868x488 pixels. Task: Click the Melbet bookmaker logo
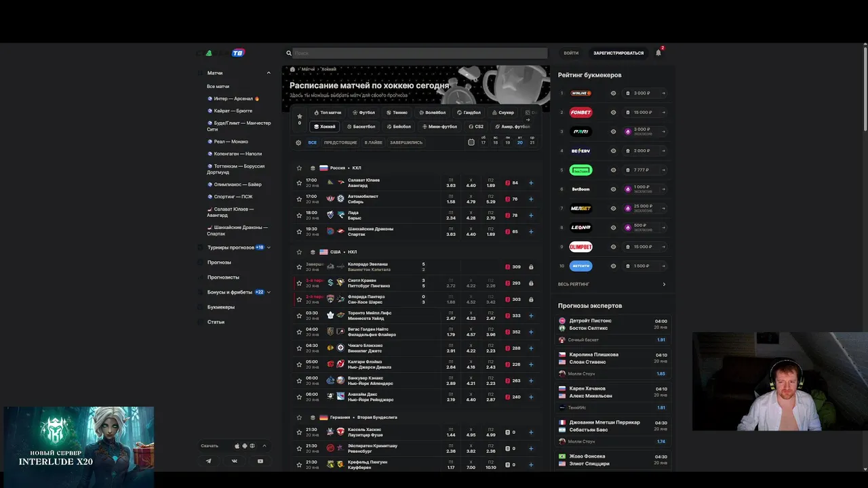[x=580, y=208]
